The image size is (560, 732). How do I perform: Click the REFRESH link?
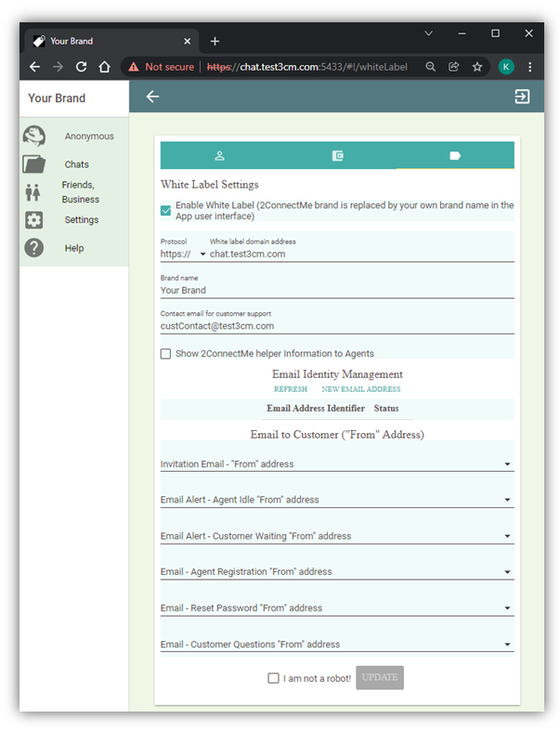coord(291,389)
